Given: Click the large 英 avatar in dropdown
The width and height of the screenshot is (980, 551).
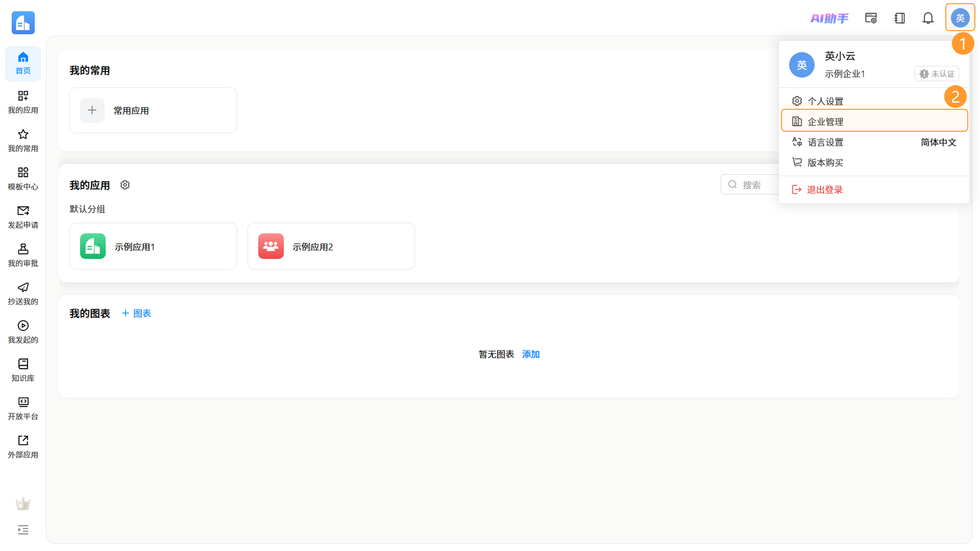Looking at the screenshot, I should 802,65.
